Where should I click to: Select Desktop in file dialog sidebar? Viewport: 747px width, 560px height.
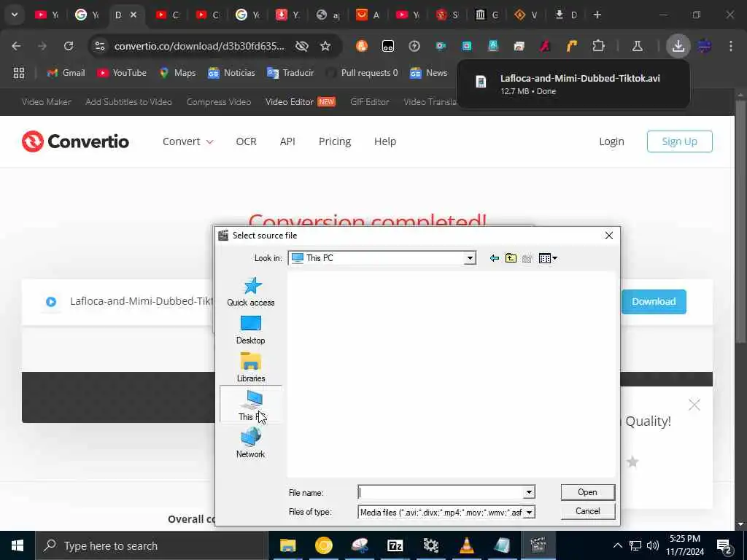(x=251, y=330)
